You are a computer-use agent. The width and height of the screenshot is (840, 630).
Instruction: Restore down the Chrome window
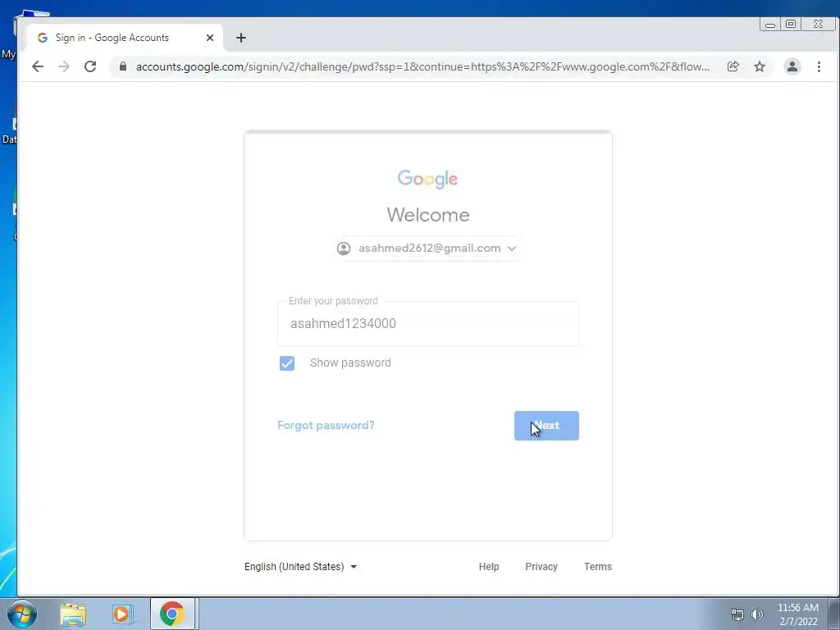pyautogui.click(x=791, y=24)
